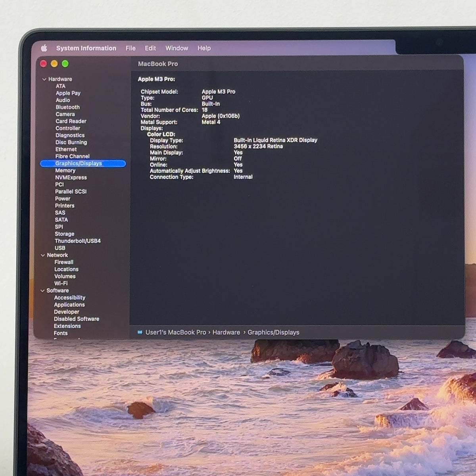Click the green zoom window button
The image size is (476, 476).
[x=65, y=64]
